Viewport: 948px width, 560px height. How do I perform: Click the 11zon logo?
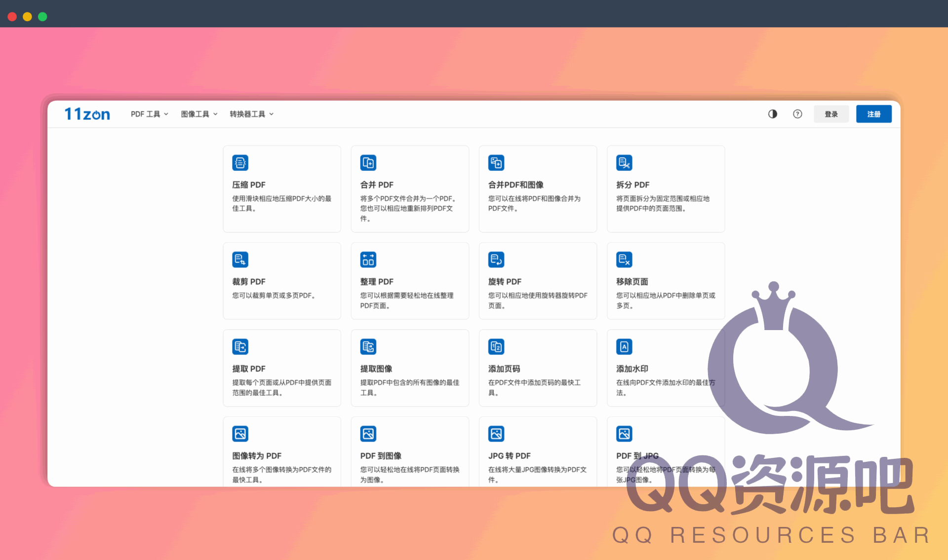pos(87,113)
